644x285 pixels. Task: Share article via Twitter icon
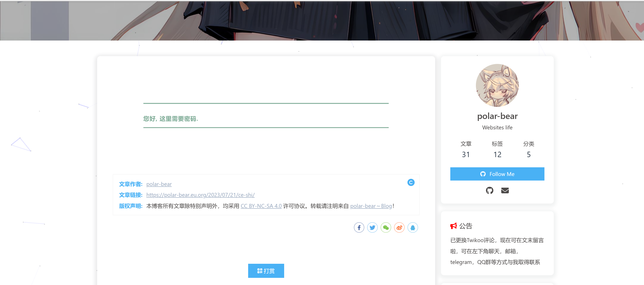coord(372,228)
